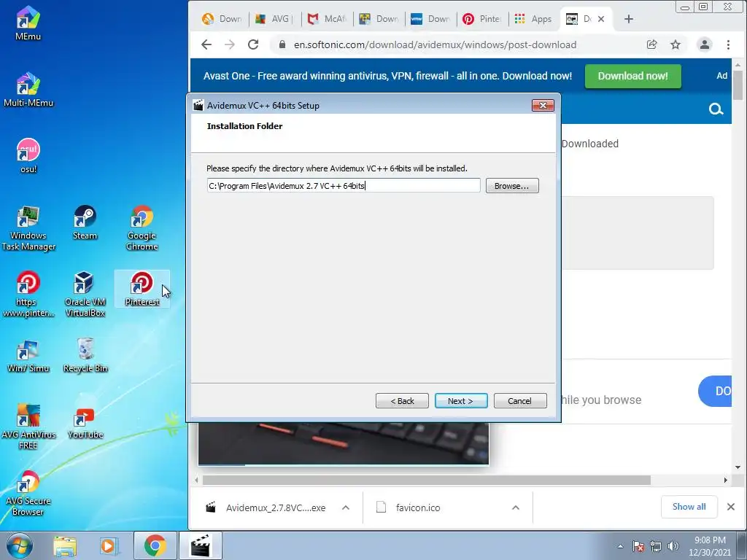The image size is (747, 560).
Task: Close the active Chrome tab
Action: [601, 19]
